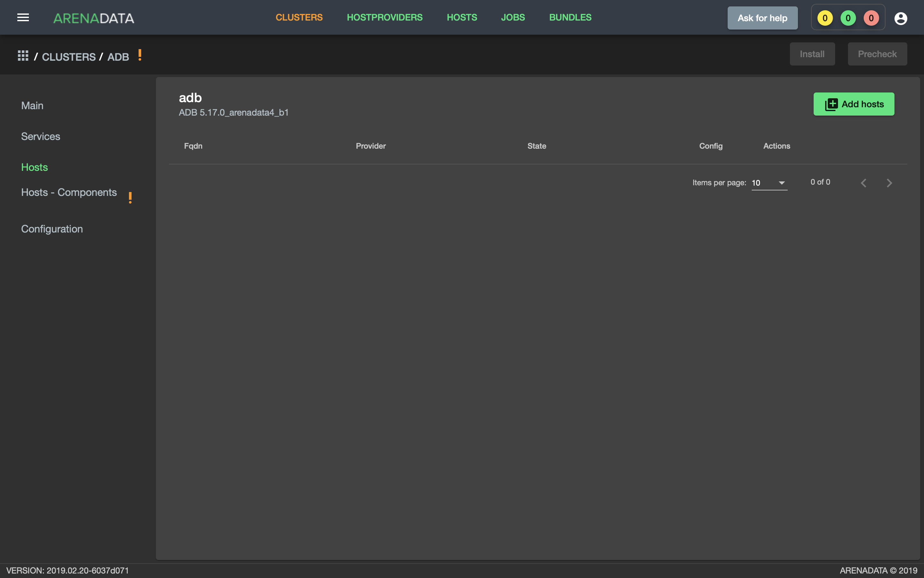The image size is (924, 578).
Task: Open the HOSTS top navigation tab
Action: coord(462,18)
